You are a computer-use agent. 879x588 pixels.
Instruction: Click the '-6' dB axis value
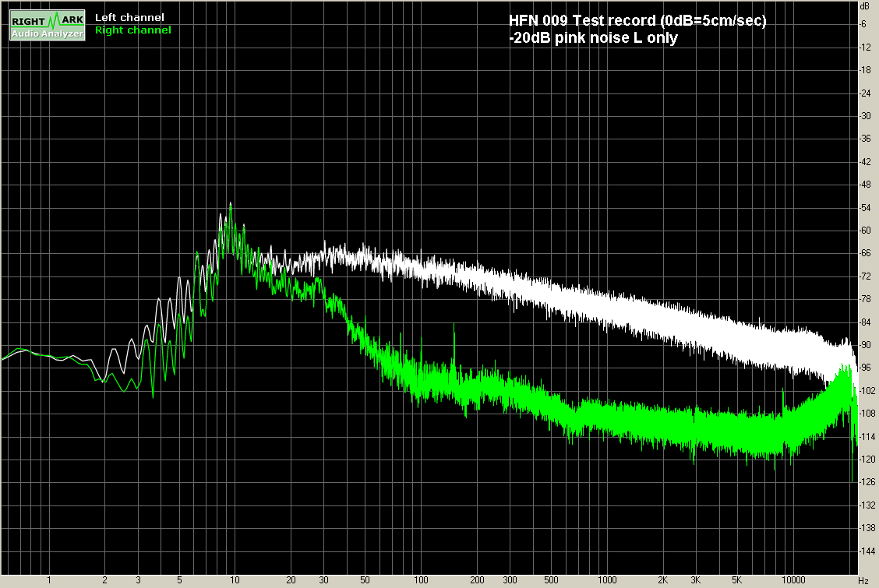tap(864, 24)
